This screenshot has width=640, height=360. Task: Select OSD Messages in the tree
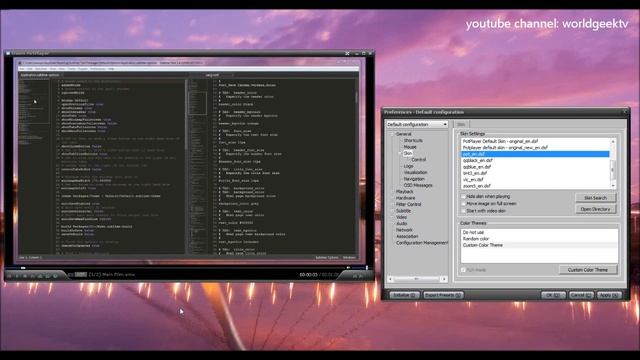coord(418,185)
